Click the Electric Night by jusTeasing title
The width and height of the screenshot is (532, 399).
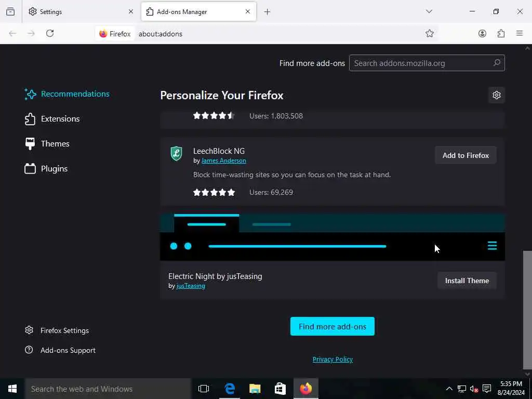coord(215,276)
